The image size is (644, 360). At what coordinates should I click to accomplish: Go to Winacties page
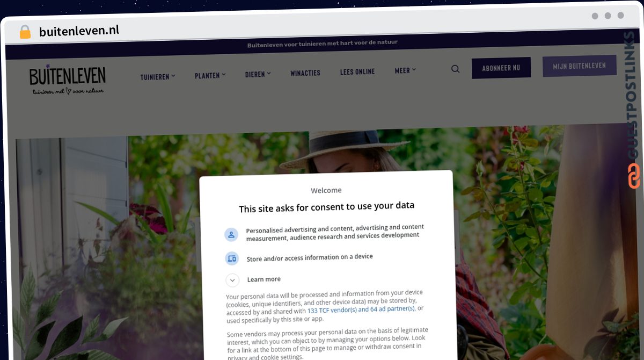click(x=305, y=73)
